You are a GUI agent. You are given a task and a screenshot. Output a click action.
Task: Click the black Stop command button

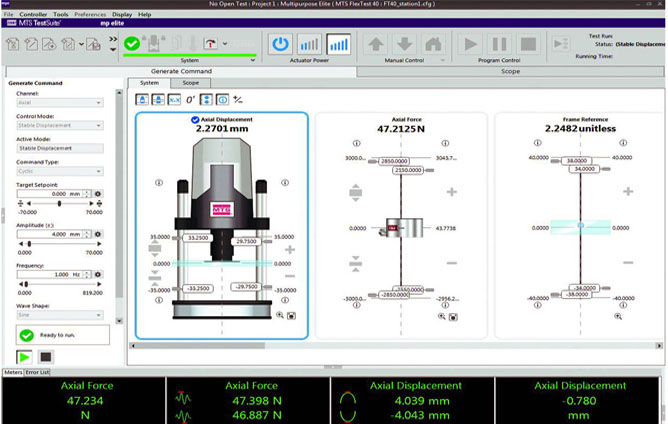click(45, 357)
